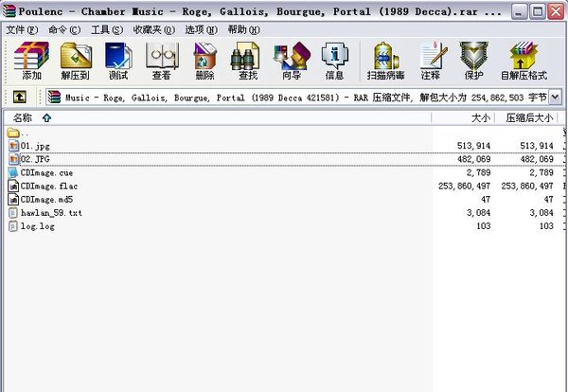
Task: Click the 查找 (Find) binoculars icon
Action: point(245,56)
